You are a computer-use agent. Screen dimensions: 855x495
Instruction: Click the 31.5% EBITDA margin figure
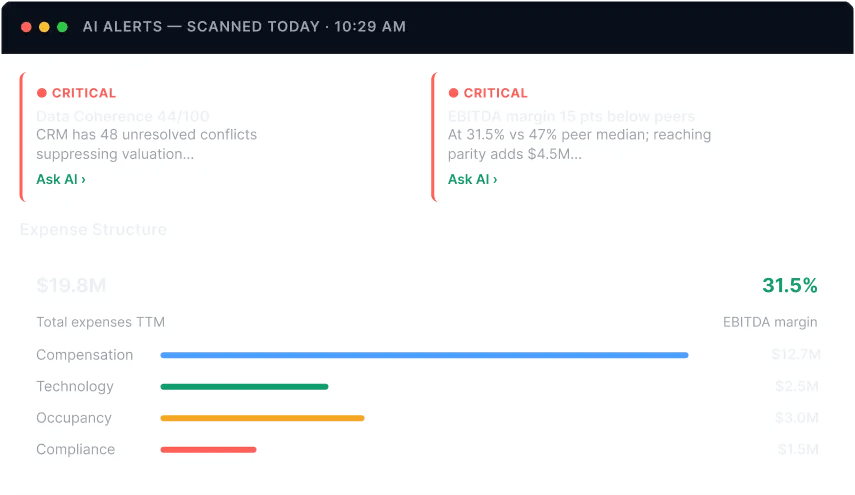point(790,285)
